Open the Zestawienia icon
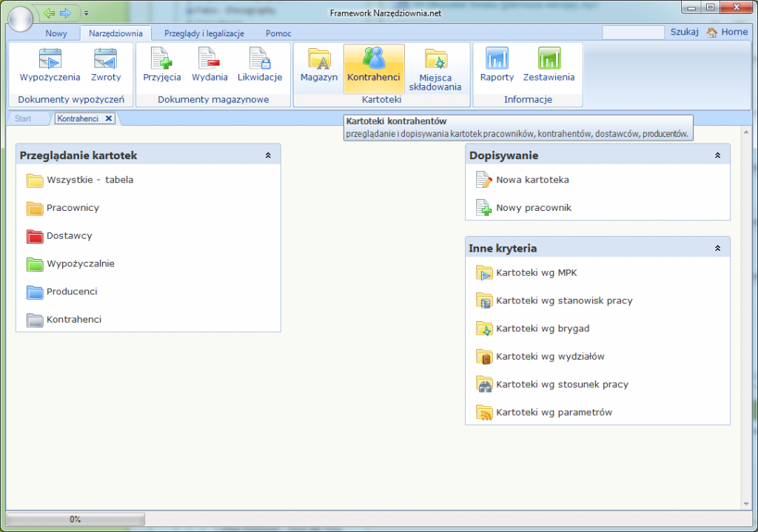Image resolution: width=758 pixels, height=532 pixels. (x=549, y=65)
